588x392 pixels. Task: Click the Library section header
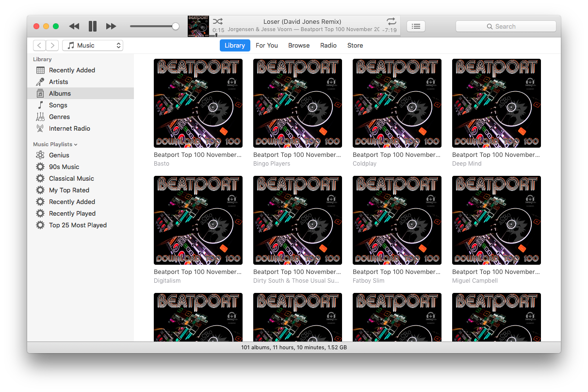click(x=42, y=59)
